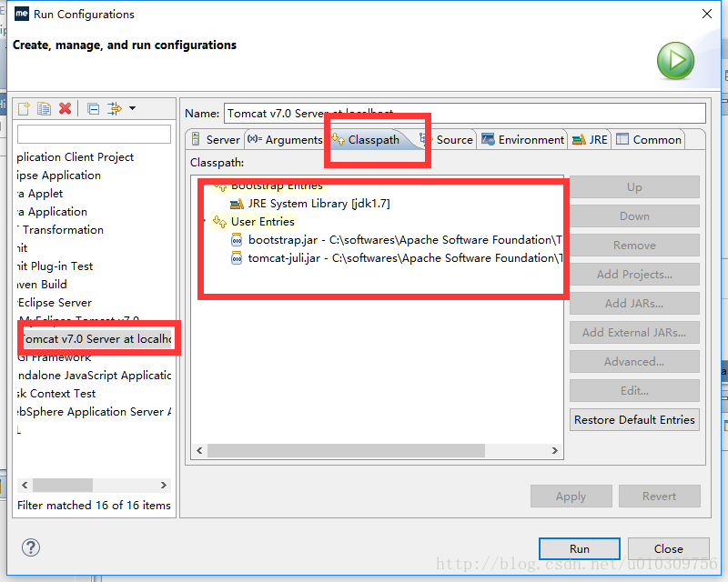Click the Close button
Screen dimensions: 728x582
[669, 548]
